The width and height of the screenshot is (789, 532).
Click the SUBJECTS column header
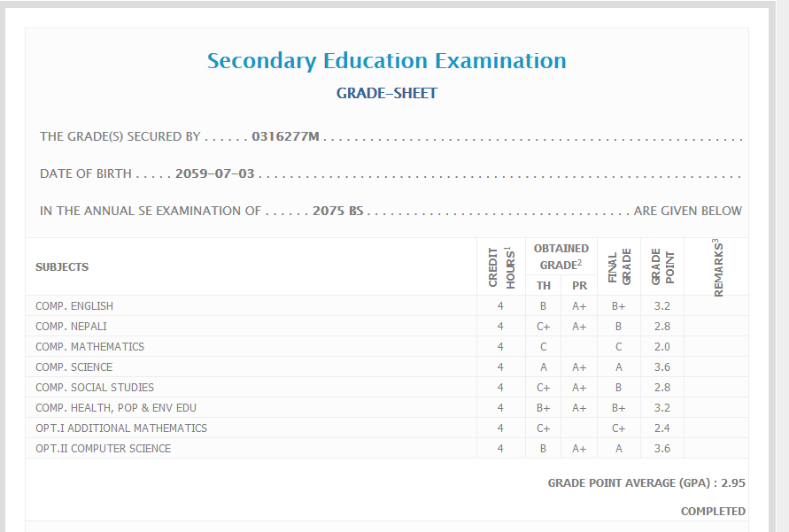[62, 266]
